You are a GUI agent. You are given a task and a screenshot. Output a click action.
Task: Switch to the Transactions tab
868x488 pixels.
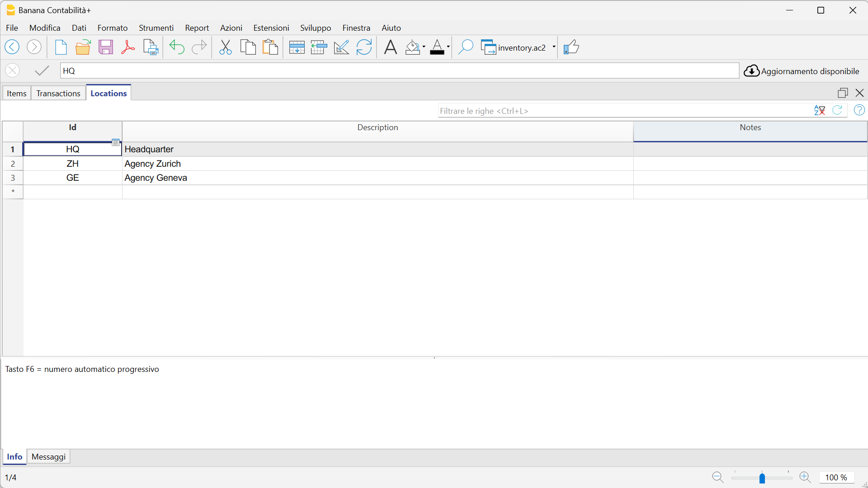pos(58,93)
